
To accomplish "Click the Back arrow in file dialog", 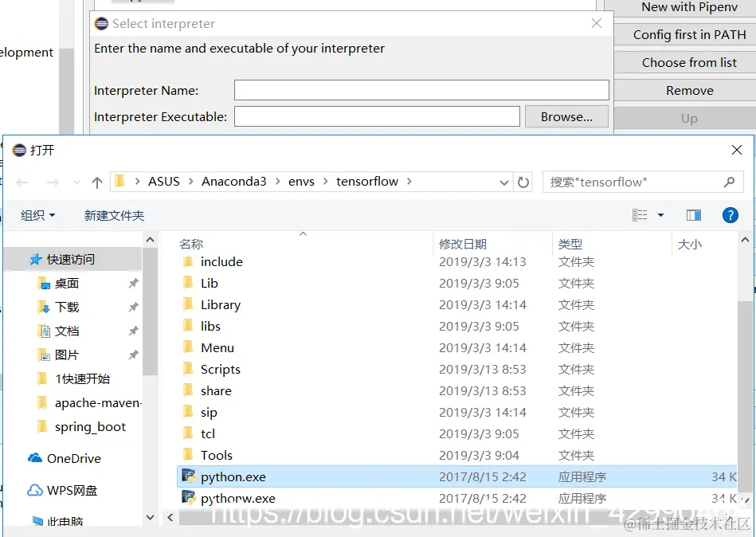I will (x=22, y=182).
